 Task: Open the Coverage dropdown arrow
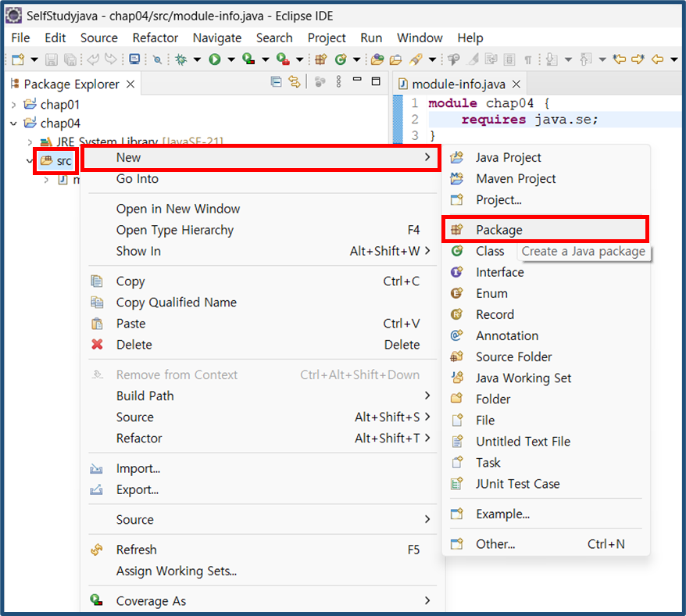point(266,59)
